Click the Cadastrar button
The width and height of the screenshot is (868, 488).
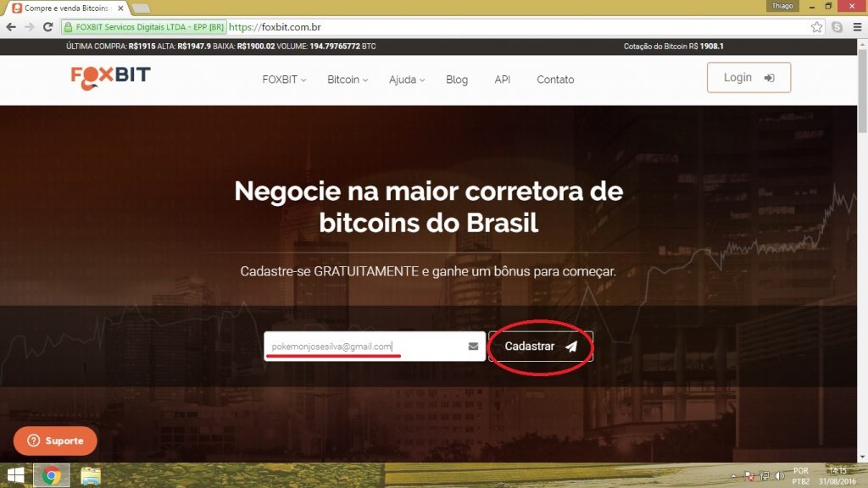pos(541,347)
